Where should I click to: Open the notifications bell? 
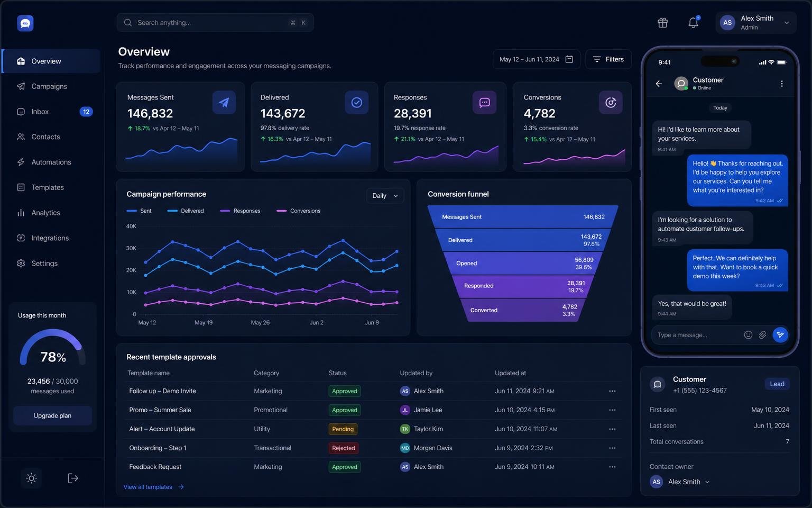(x=694, y=22)
